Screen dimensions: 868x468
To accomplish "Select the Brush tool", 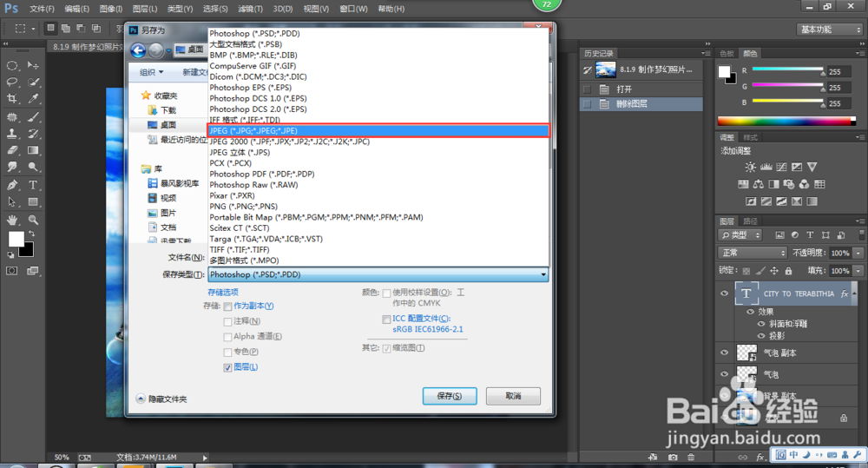I will (33, 117).
